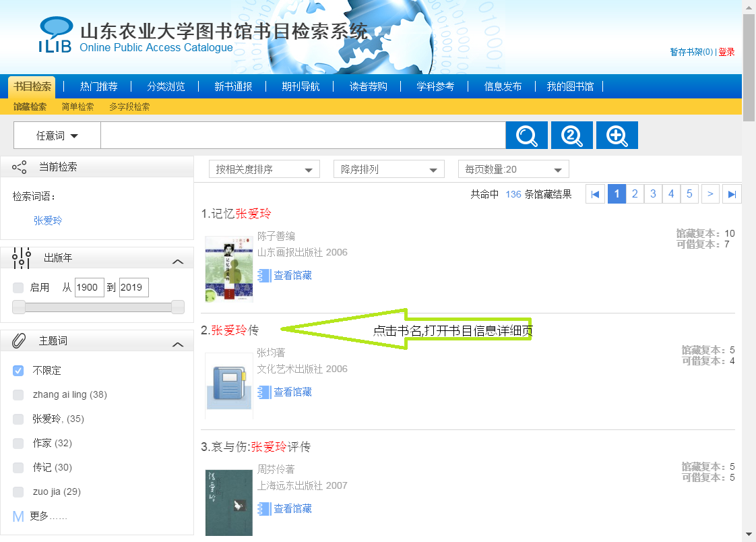The width and height of the screenshot is (756, 542).
Task: Click the main search text input field
Action: point(303,135)
